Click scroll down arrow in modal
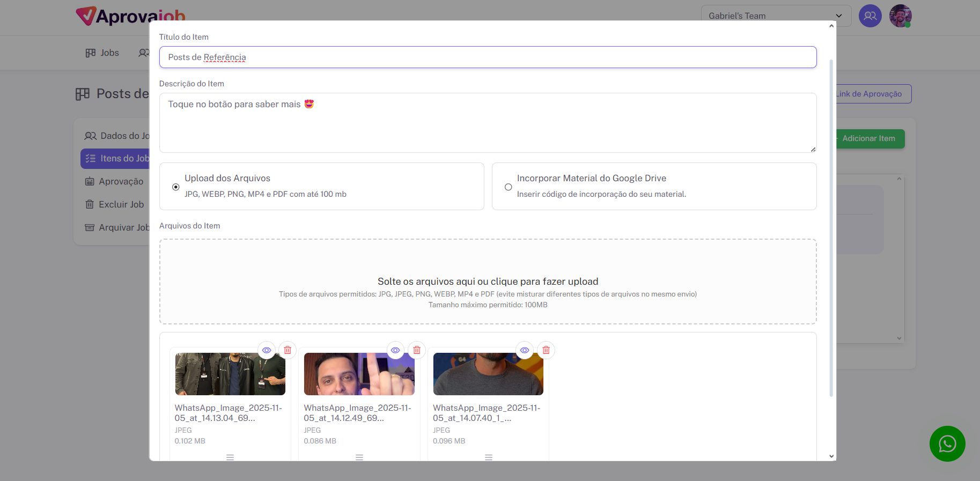The width and height of the screenshot is (980, 481). [831, 456]
